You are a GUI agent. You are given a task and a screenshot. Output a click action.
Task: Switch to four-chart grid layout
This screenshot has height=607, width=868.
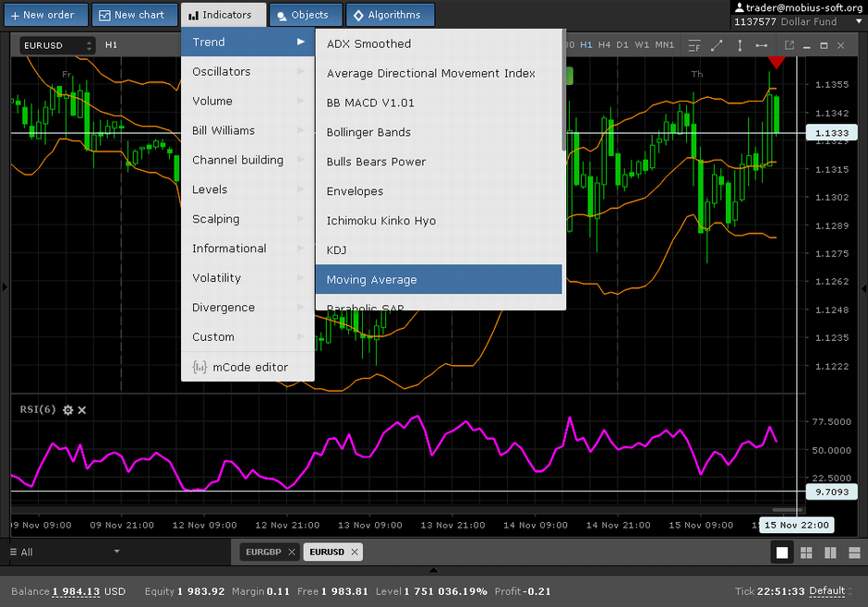point(806,552)
